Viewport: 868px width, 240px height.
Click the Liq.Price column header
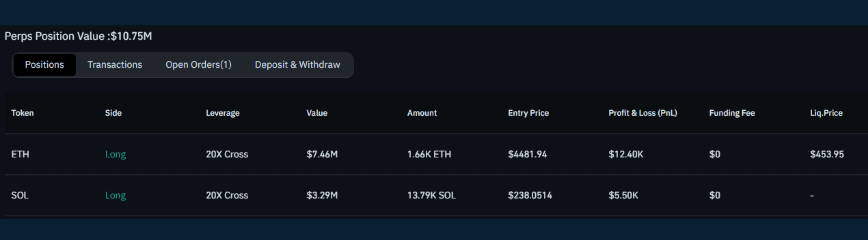[x=826, y=113]
